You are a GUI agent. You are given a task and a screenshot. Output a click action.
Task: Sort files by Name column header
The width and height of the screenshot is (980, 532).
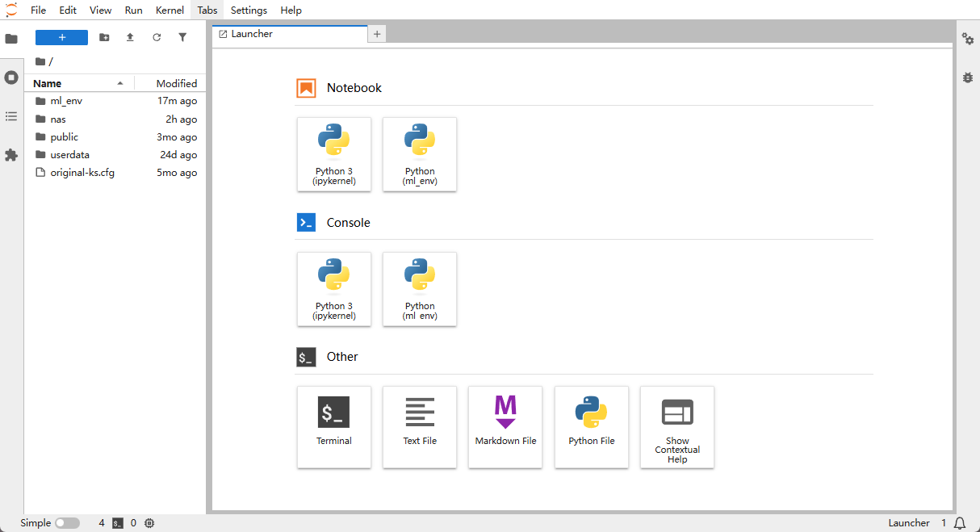click(79, 83)
